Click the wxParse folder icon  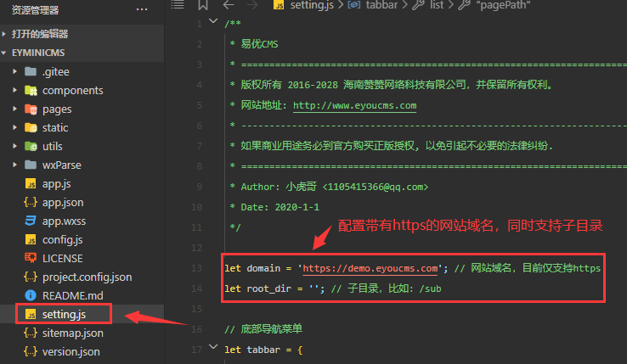click(31, 165)
